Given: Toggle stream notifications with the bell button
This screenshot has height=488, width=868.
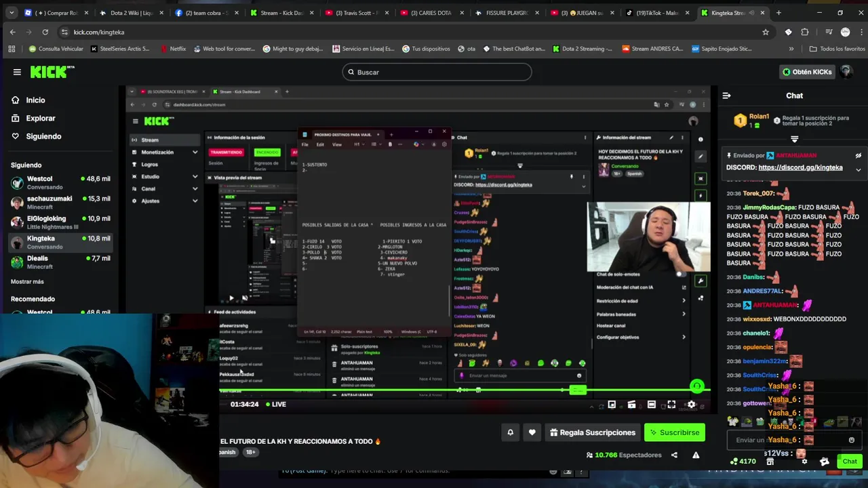Looking at the screenshot, I should pos(510,432).
